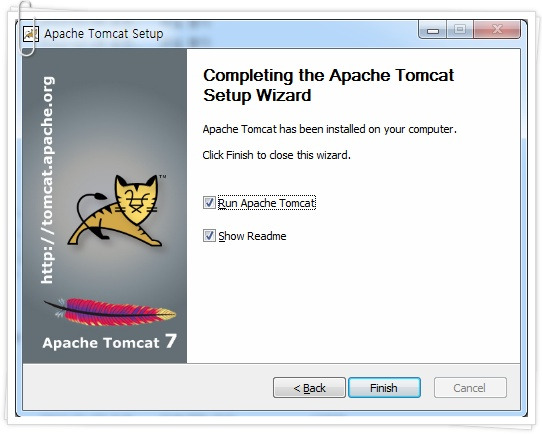Click the paperclip graphic at window corner
Screen dimensions: 542x435
(26, 29)
